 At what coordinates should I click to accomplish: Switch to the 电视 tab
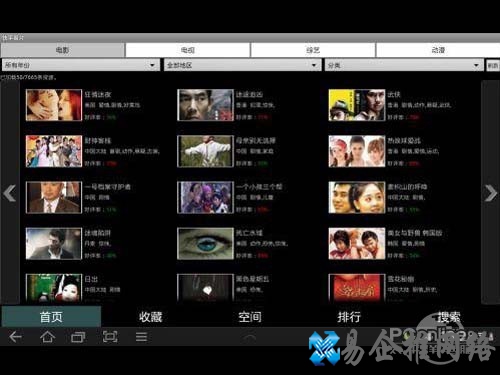[188, 50]
